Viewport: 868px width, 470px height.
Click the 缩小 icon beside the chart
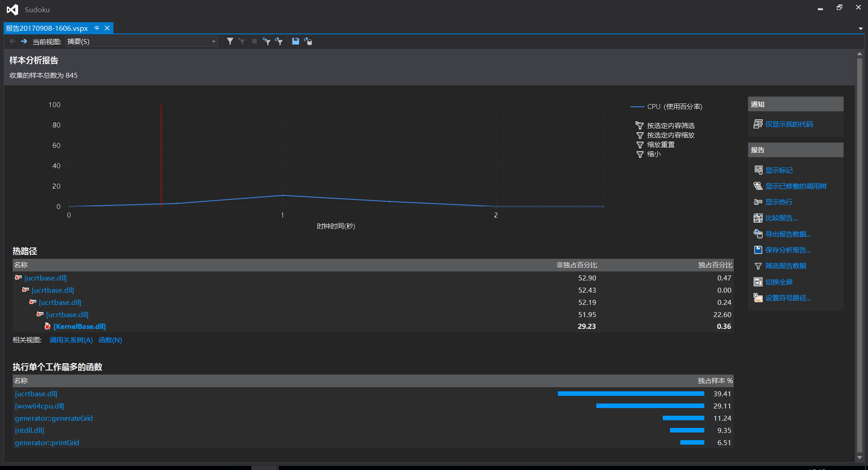click(x=640, y=154)
